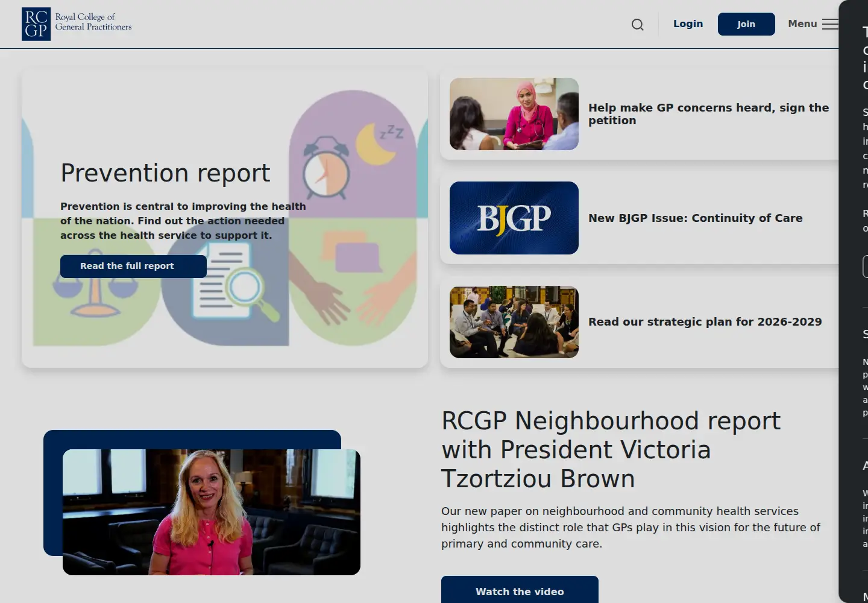Click the alarm clock illustration in banner
Screen dimensions: 868x603
pos(326,168)
